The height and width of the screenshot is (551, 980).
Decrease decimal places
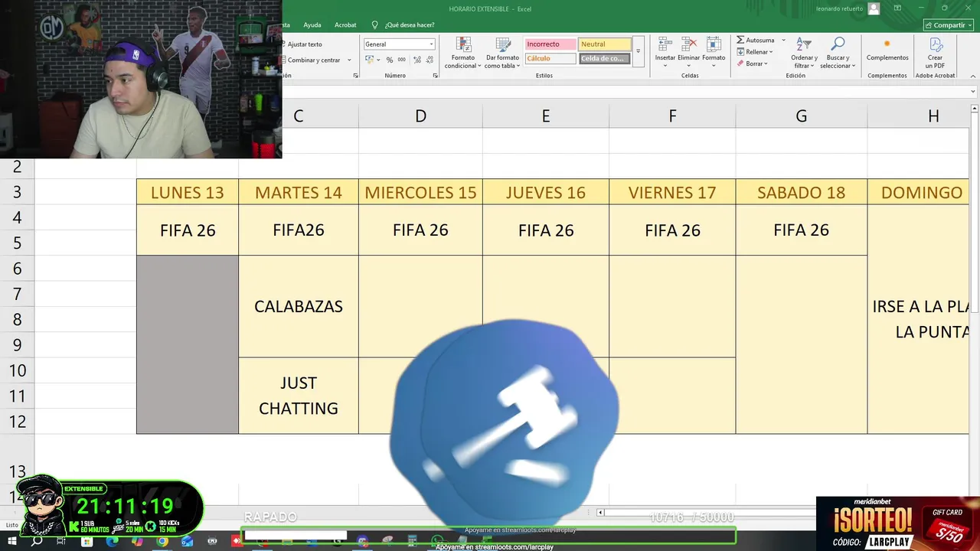[430, 60]
